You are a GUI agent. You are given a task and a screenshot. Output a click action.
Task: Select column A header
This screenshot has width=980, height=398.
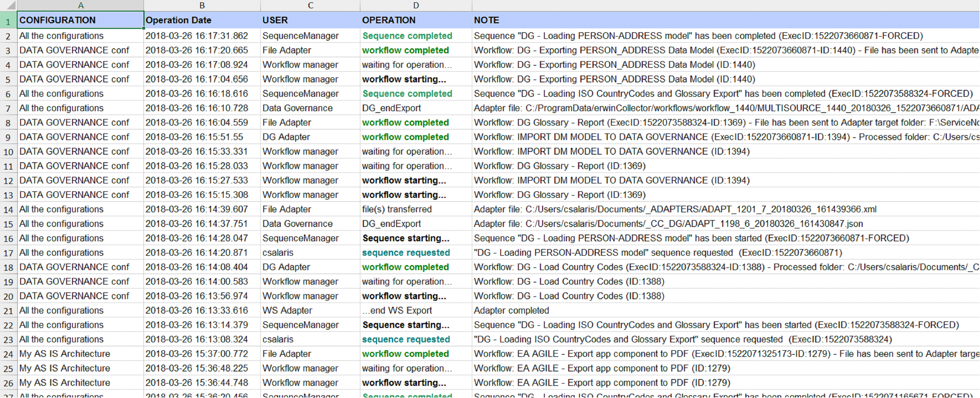click(81, 5)
